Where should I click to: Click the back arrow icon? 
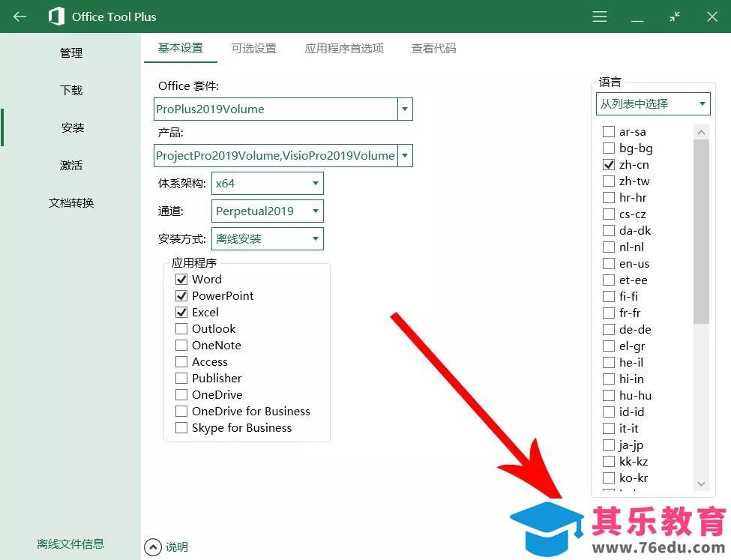point(19,16)
